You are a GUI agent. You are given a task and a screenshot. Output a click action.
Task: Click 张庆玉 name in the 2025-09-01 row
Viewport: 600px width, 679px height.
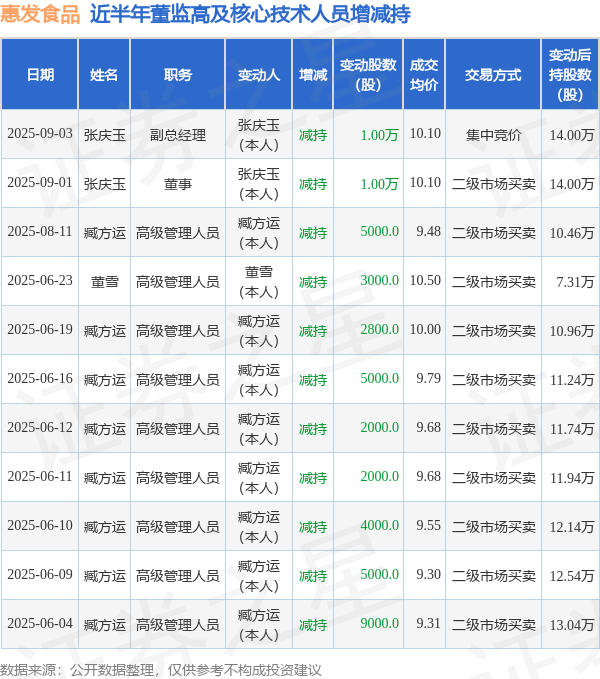tap(104, 184)
